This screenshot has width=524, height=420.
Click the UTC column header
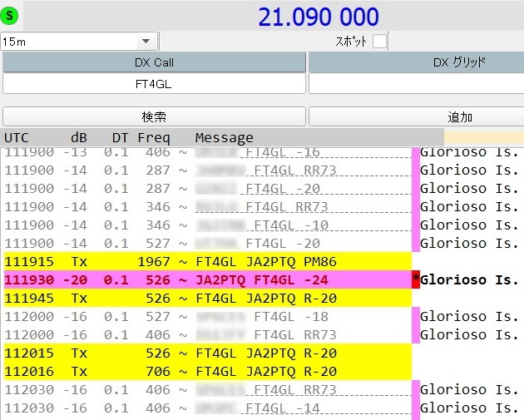tap(17, 138)
